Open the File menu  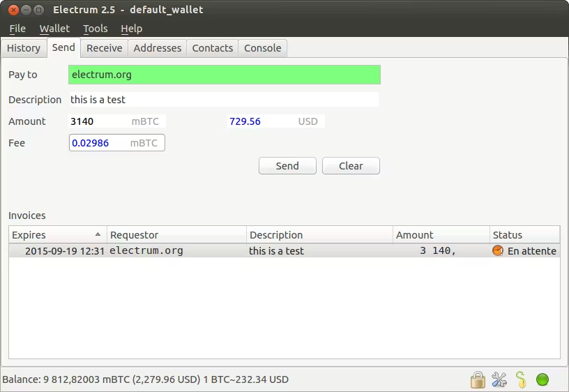17,29
